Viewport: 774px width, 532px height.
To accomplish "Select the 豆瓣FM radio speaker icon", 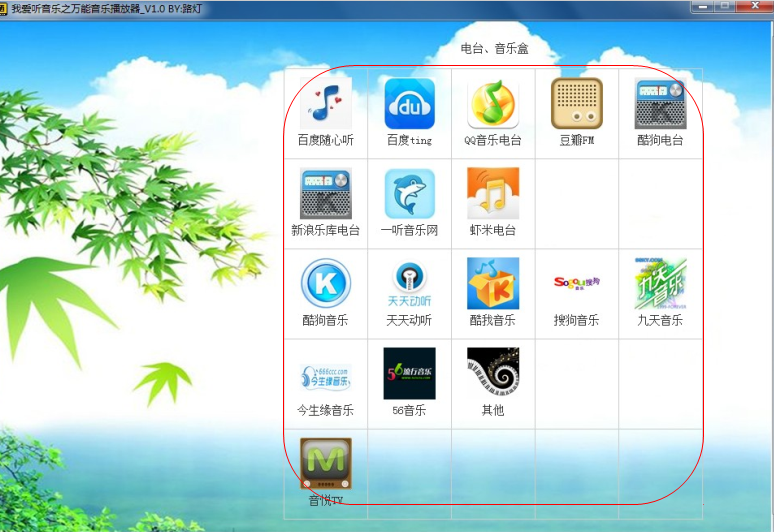I will (x=577, y=103).
